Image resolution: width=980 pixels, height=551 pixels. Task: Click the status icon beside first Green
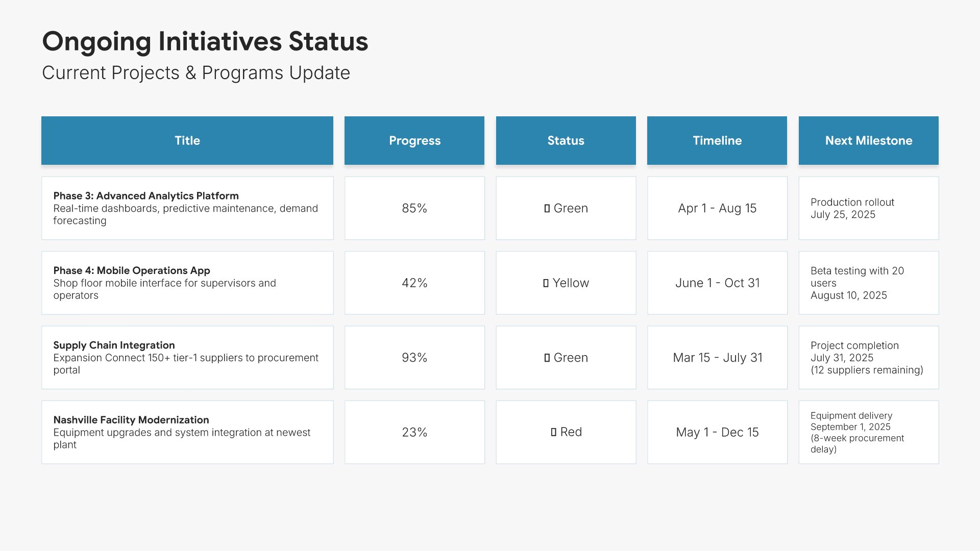point(547,208)
